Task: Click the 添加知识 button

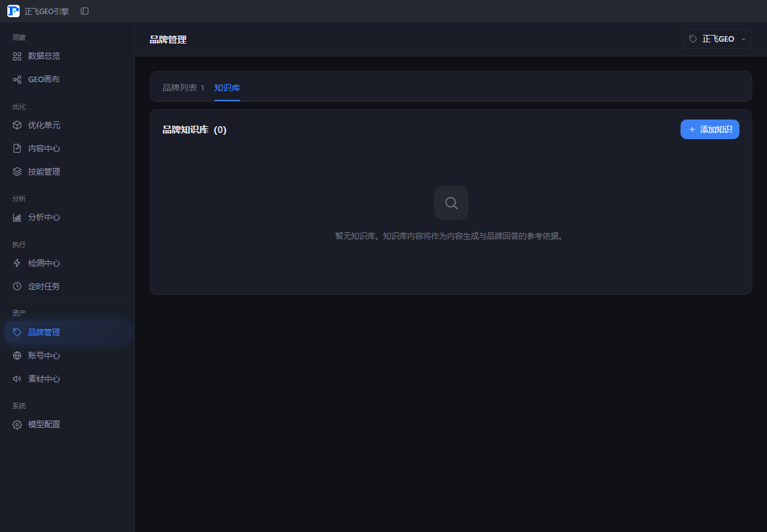Action: click(710, 129)
